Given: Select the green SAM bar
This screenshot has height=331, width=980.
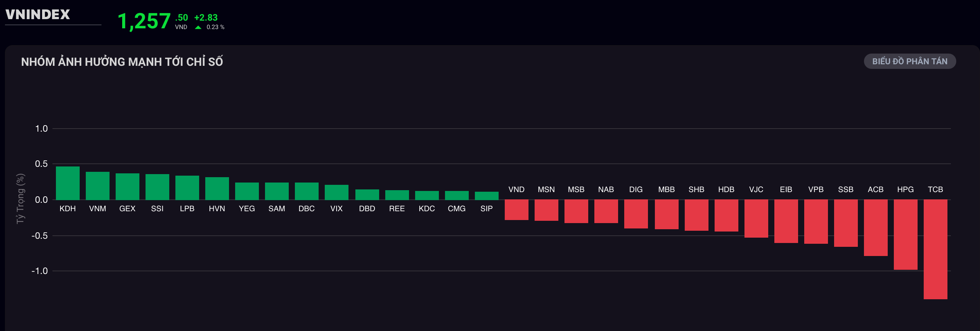Looking at the screenshot, I should (277, 191).
